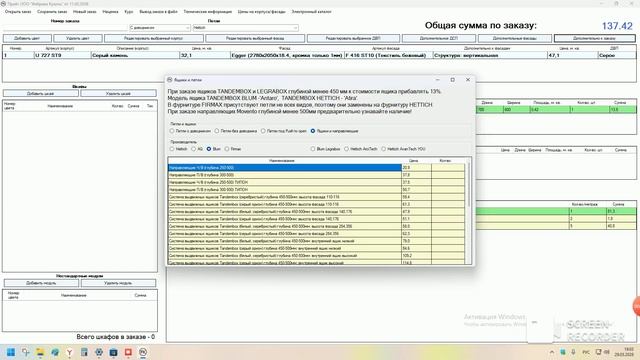Open the taskbar clock and date
This screenshot has height=360, width=640.
pyautogui.click(x=624, y=352)
